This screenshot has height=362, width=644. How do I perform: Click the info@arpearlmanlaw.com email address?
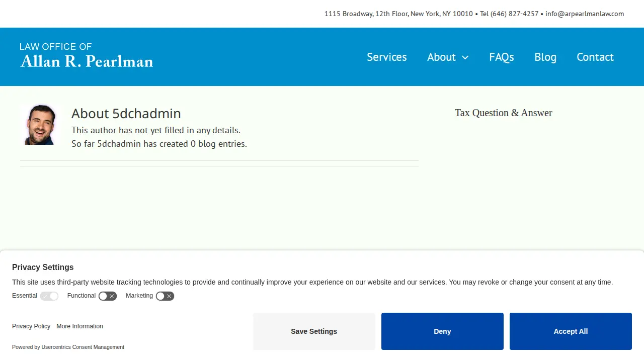585,14
